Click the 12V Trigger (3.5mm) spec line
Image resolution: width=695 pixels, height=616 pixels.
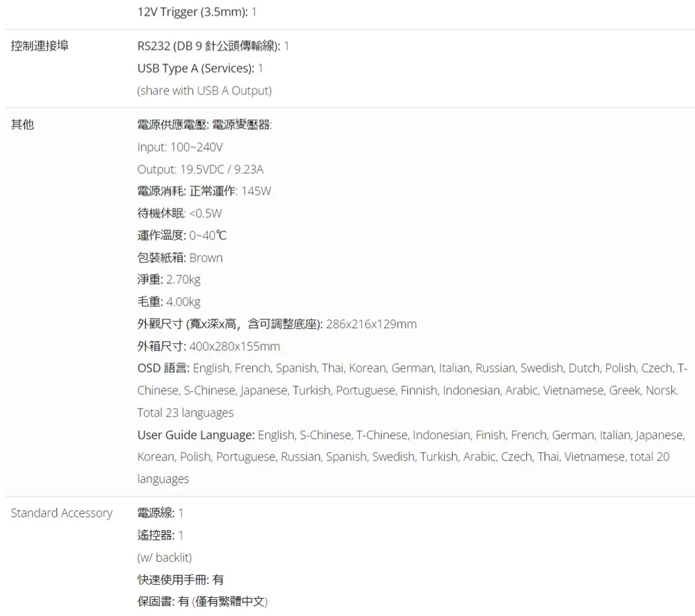point(197,12)
